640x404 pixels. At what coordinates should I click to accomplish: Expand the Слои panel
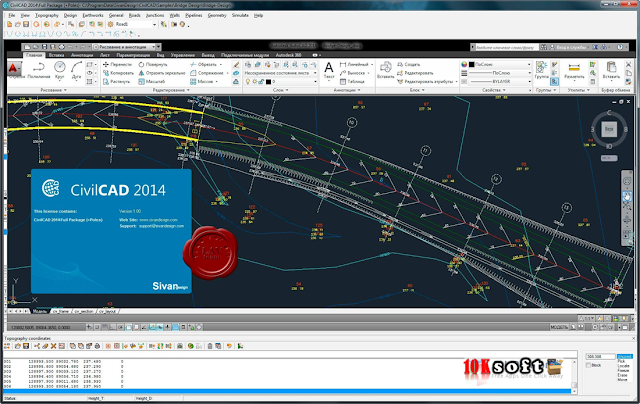(280, 90)
